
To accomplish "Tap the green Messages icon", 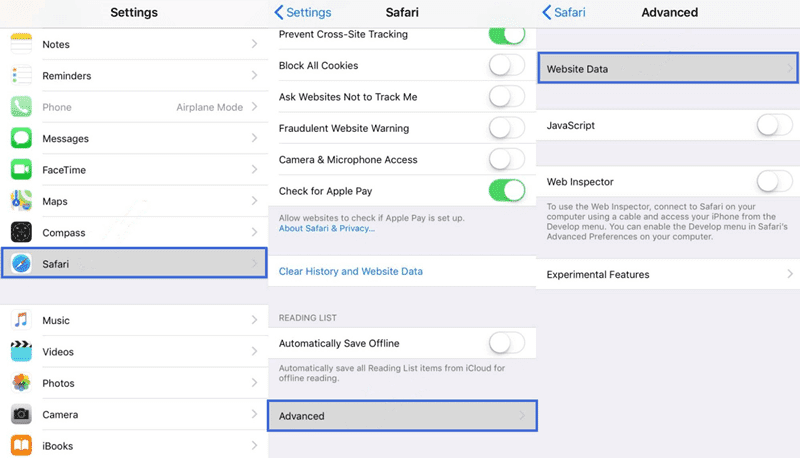I will 21,138.
